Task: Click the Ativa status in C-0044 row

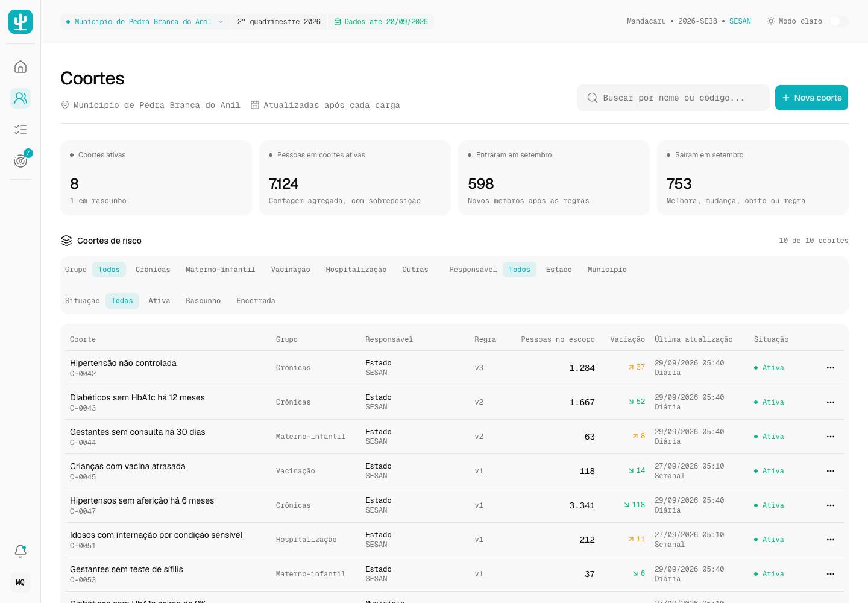Action: click(x=769, y=437)
